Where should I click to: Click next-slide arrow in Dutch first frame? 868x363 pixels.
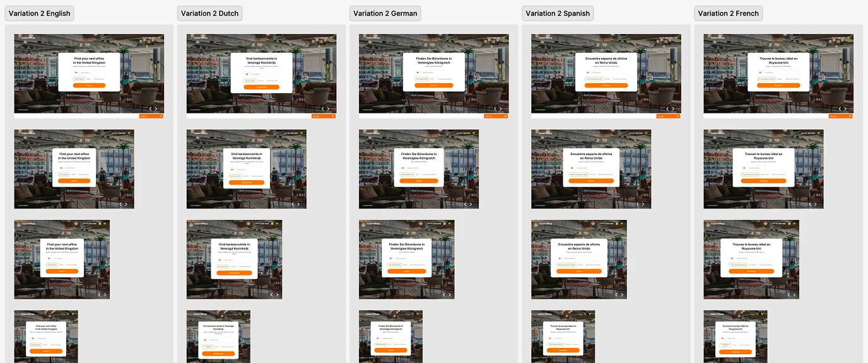pyautogui.click(x=328, y=109)
